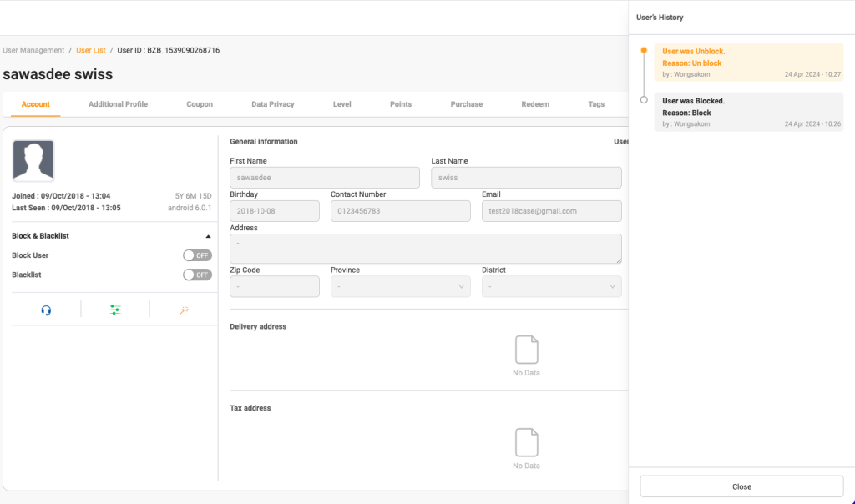
Task: Click the orange Unblock history timeline marker
Action: point(643,51)
